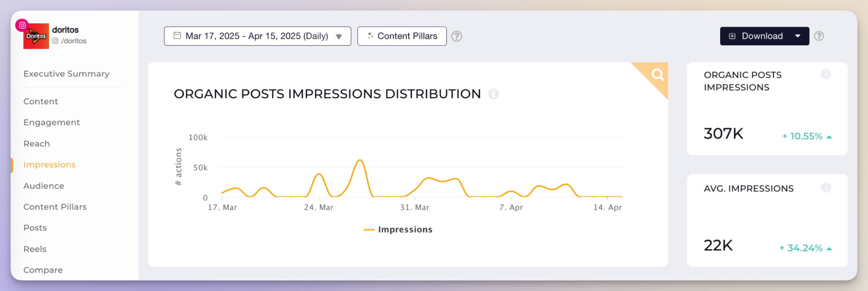Image resolution: width=868 pixels, height=291 pixels.
Task: Click the 17. Mar axis label
Action: (222, 208)
